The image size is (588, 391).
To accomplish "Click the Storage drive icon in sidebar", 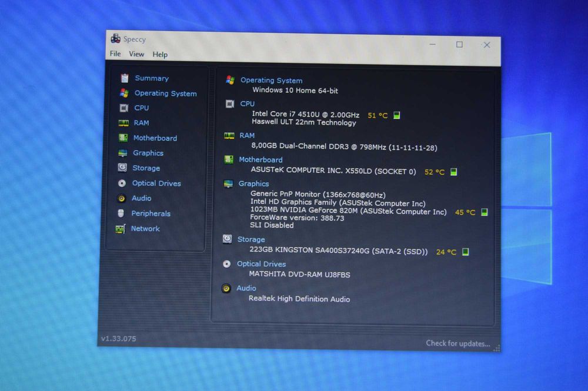I will (x=122, y=168).
